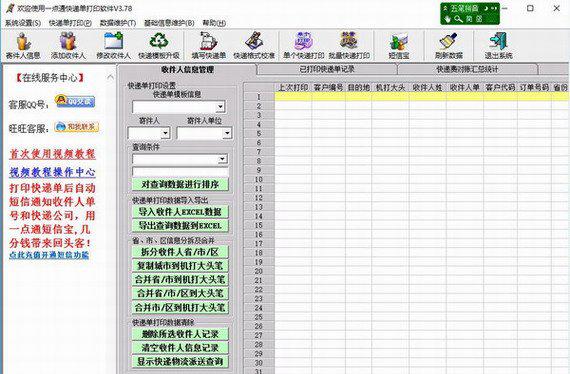Click the 上次打印 column header
This screenshot has width=570, height=374.
pos(293,87)
